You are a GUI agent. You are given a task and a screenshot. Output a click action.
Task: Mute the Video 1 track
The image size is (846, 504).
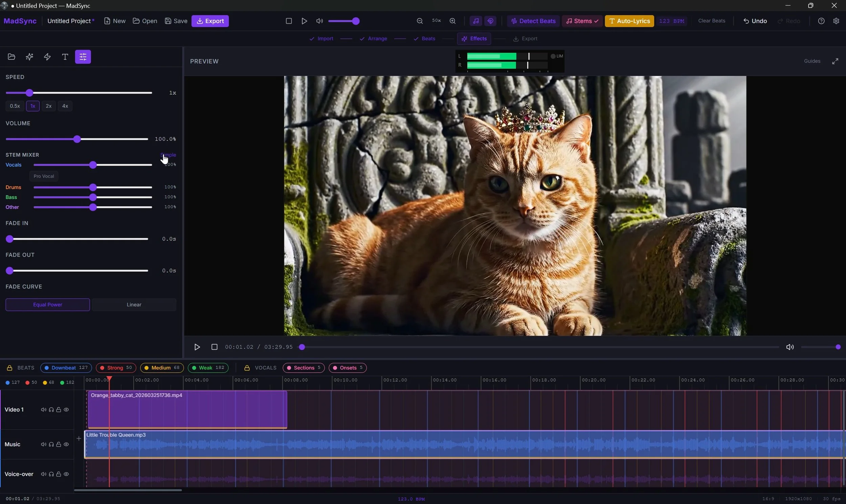tap(43, 410)
